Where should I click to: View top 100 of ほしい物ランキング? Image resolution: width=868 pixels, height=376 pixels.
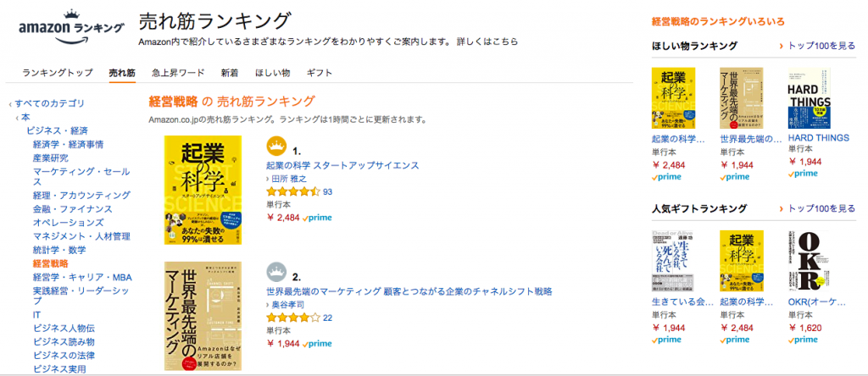(x=821, y=46)
